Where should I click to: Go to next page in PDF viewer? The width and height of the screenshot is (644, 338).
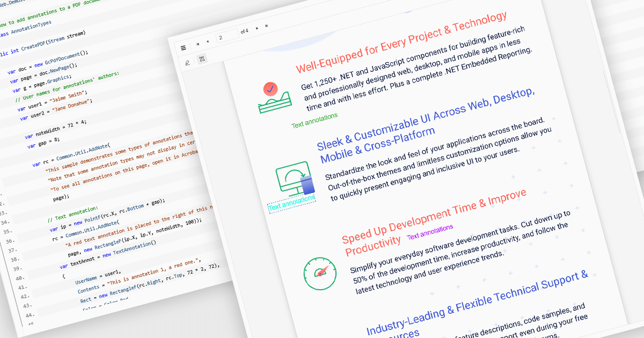[257, 28]
